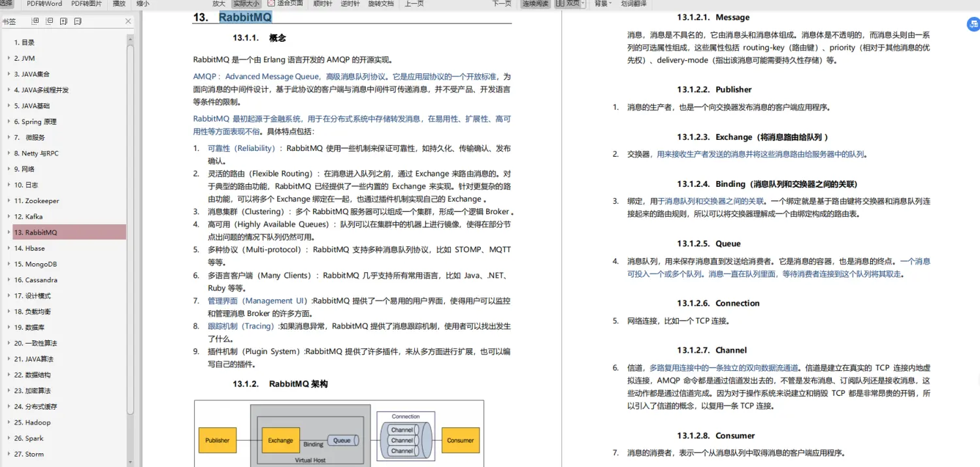Click 旋转文档 rotate document
The image size is (980, 467).
(381, 3)
